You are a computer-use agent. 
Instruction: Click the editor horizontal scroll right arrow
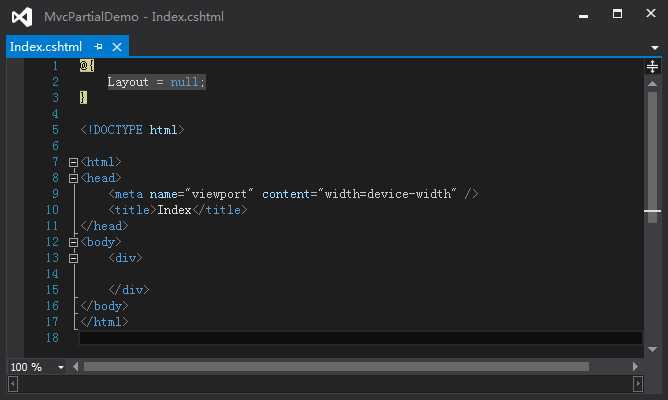(x=637, y=367)
